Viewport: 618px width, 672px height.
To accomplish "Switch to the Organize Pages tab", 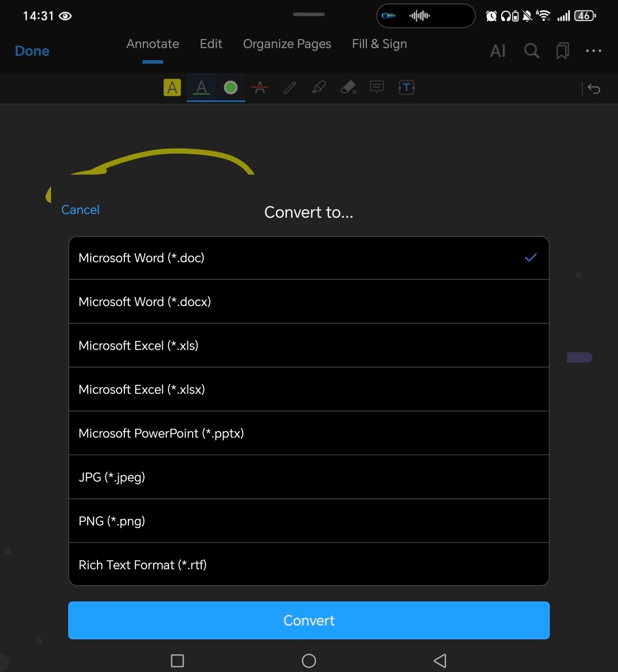I will tap(287, 44).
